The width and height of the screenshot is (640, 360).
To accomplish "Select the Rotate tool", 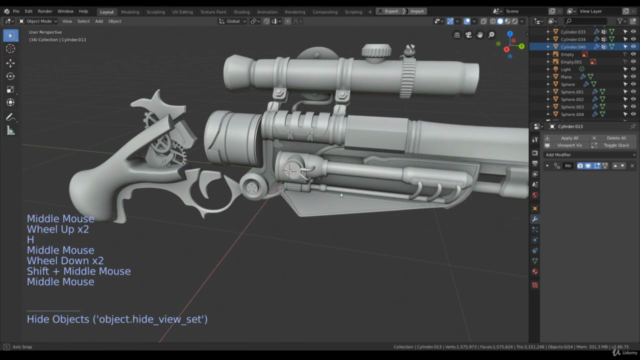I will (x=11, y=76).
